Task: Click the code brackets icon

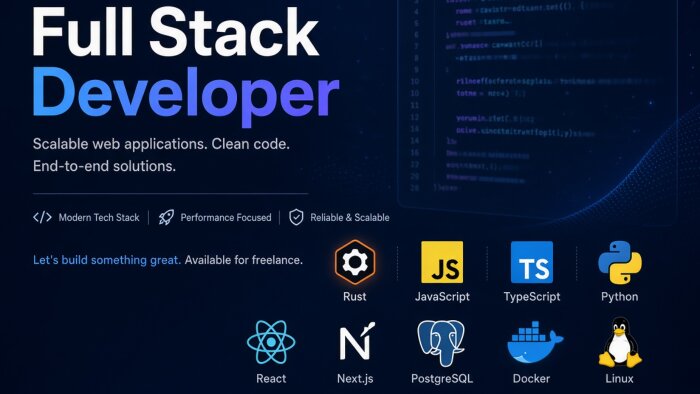Action: tap(42, 217)
